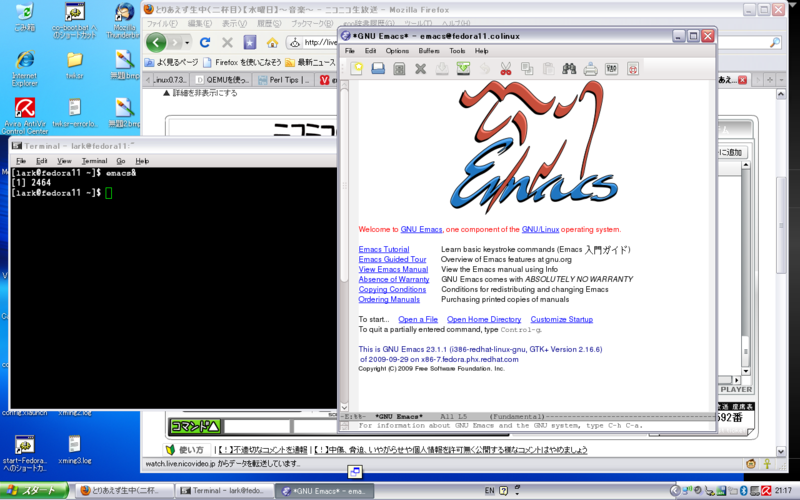Click the lifebuoy Help icon in Emacs toolbar
This screenshot has height=500, width=800.
coord(633,68)
